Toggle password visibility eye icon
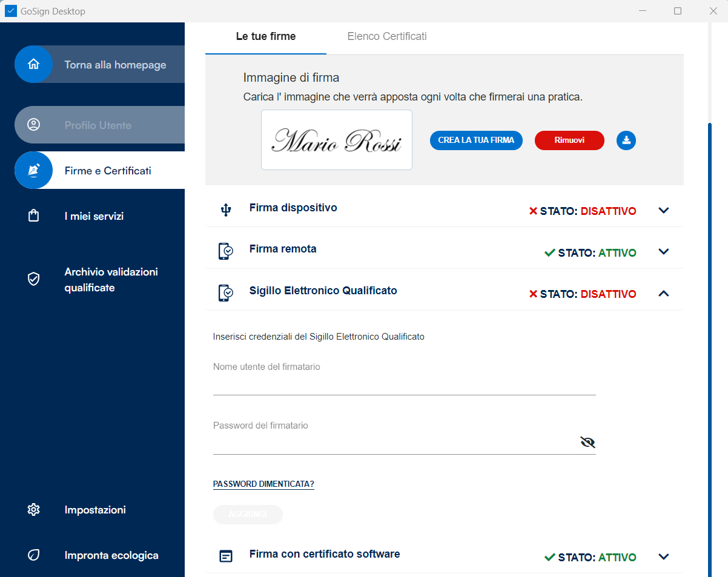 587,442
